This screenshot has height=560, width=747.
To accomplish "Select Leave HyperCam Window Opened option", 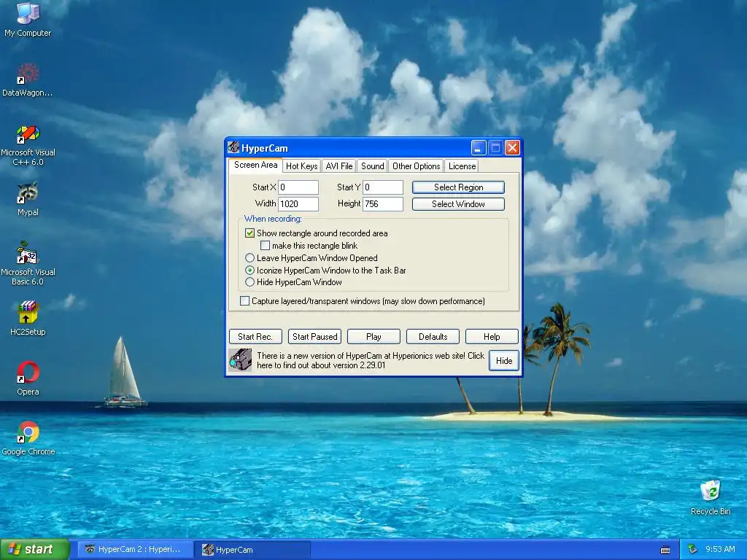I will (249, 258).
